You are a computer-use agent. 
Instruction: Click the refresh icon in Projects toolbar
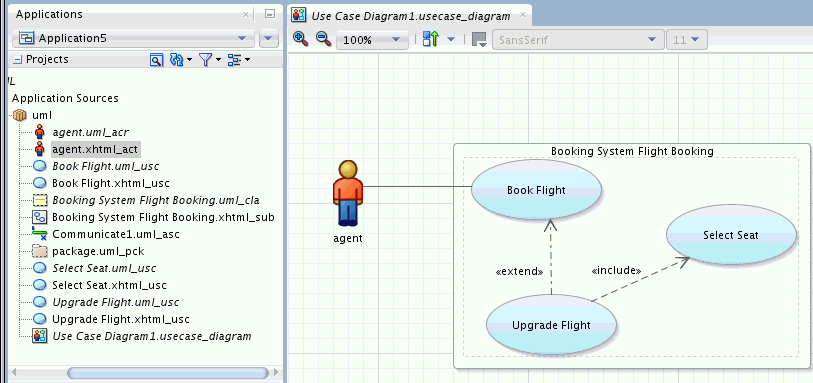(177, 60)
